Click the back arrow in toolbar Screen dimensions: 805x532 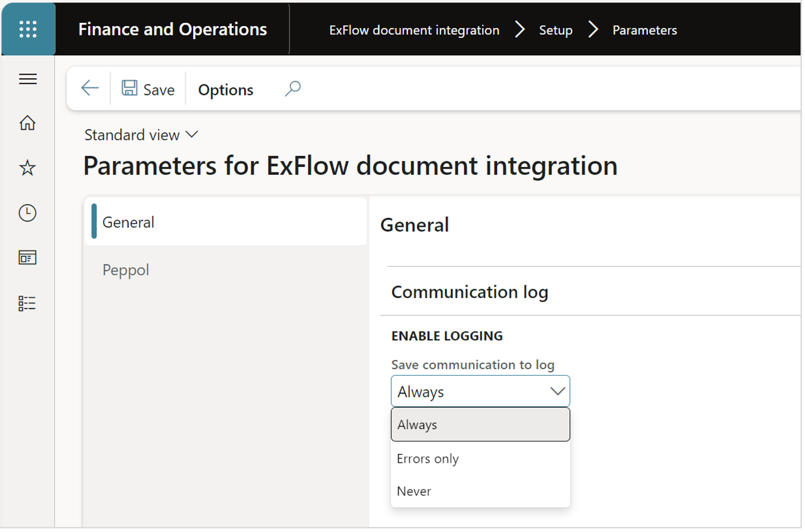point(90,88)
